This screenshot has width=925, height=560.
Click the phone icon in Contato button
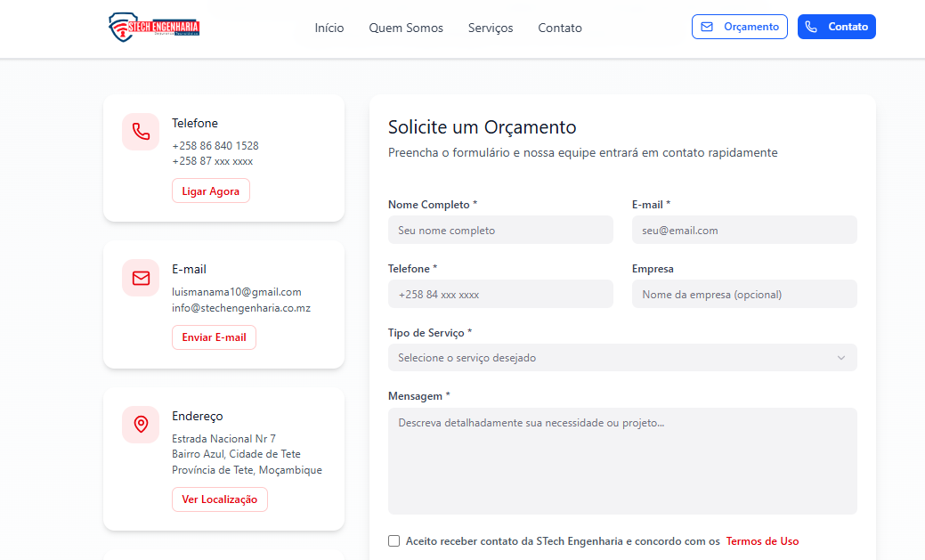click(811, 27)
